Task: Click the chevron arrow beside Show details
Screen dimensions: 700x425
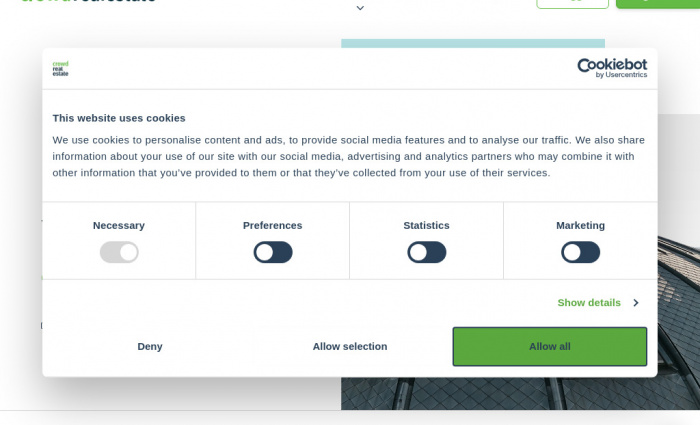Action: tap(635, 303)
